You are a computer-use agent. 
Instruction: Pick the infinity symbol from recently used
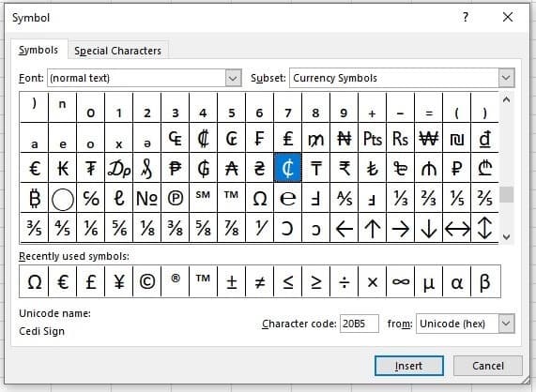[x=400, y=281]
